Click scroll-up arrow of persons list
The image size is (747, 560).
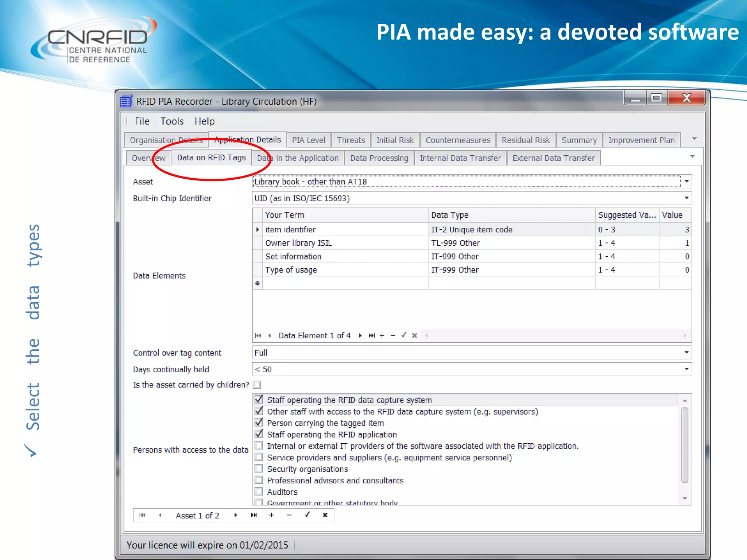(x=685, y=400)
